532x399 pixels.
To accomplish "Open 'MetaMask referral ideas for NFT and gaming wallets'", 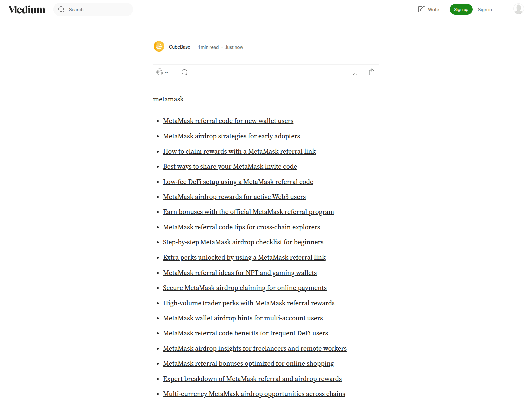I will coord(240,273).
